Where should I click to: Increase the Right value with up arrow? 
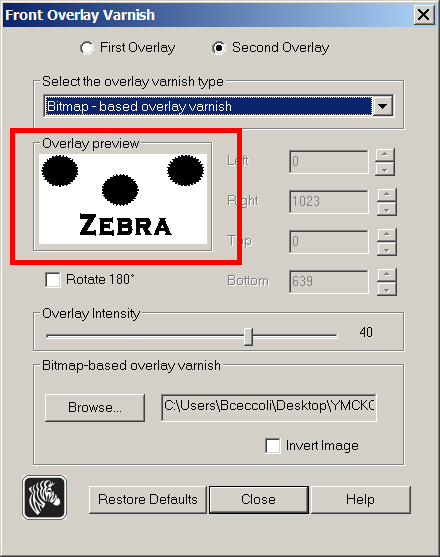[387, 195]
